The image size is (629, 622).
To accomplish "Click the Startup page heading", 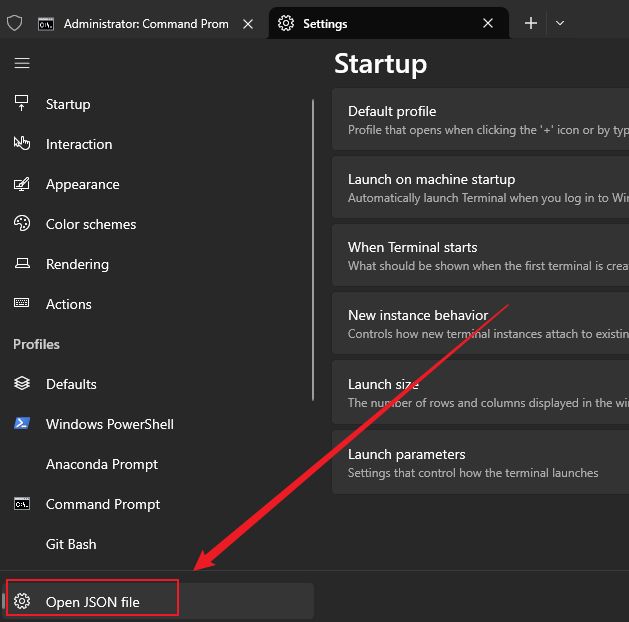I will [x=380, y=64].
